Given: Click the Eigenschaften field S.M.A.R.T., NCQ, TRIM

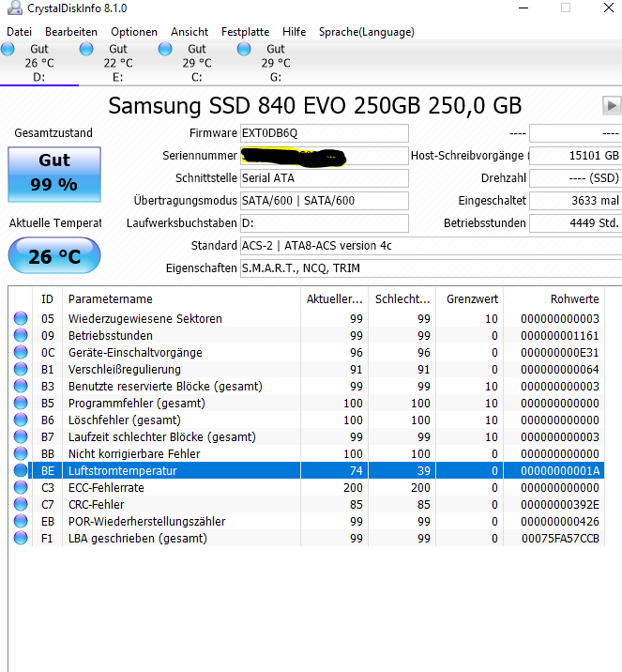Looking at the screenshot, I should [431, 268].
